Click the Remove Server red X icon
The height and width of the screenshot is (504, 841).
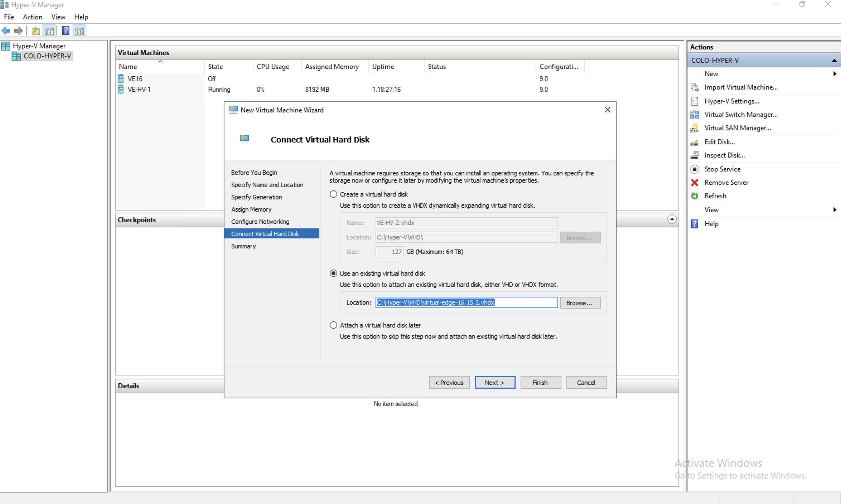point(695,183)
